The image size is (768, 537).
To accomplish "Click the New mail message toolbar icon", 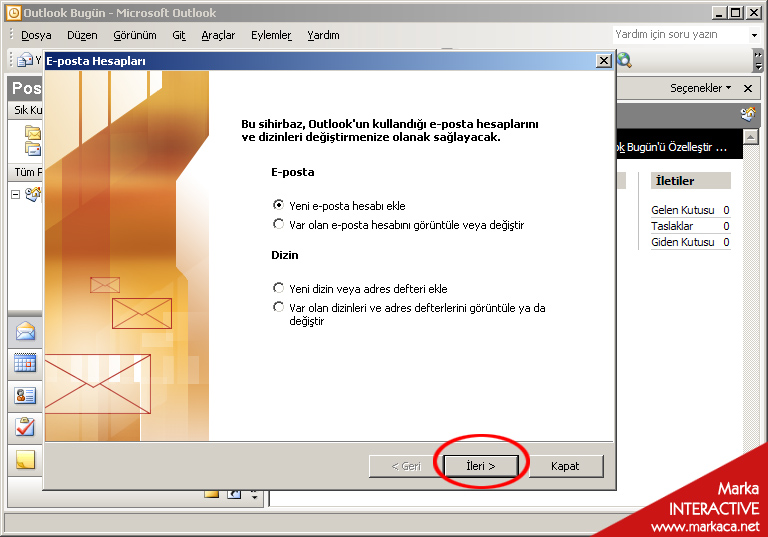I will (x=24, y=60).
